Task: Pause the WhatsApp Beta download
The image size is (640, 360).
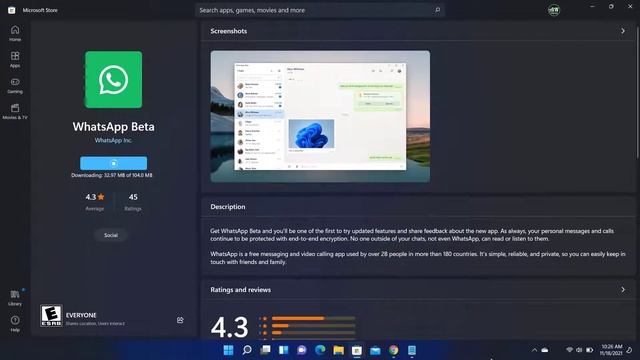Action: 113,163
